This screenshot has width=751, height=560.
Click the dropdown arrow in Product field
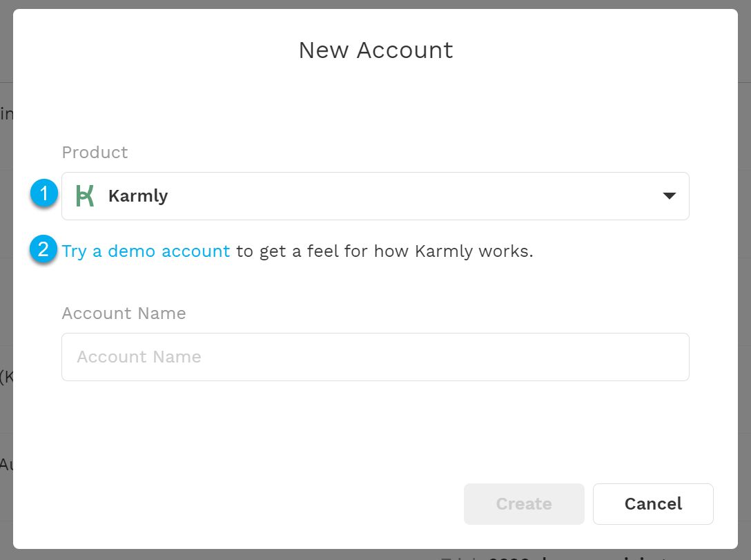coord(669,196)
